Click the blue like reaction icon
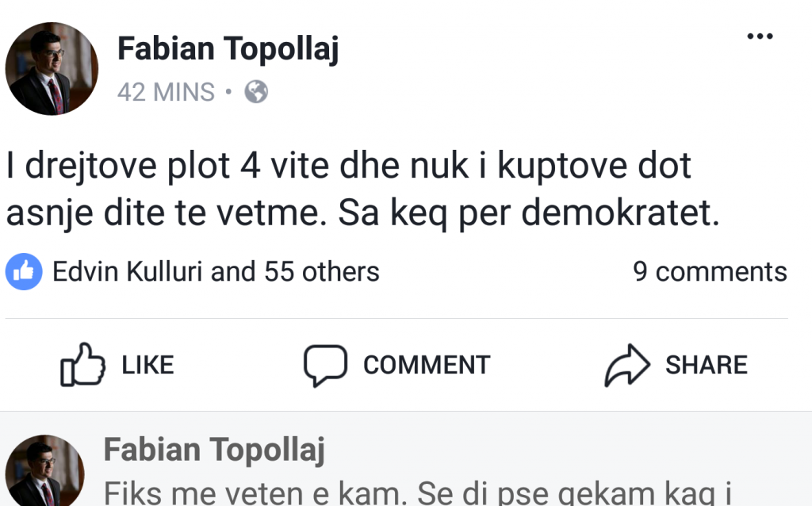This screenshot has width=812, height=506. pyautogui.click(x=24, y=272)
